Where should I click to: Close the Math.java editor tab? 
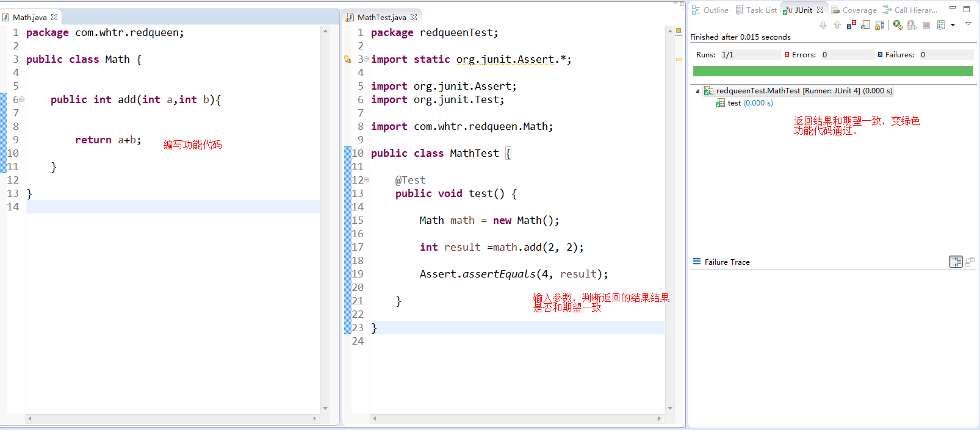coord(54,17)
